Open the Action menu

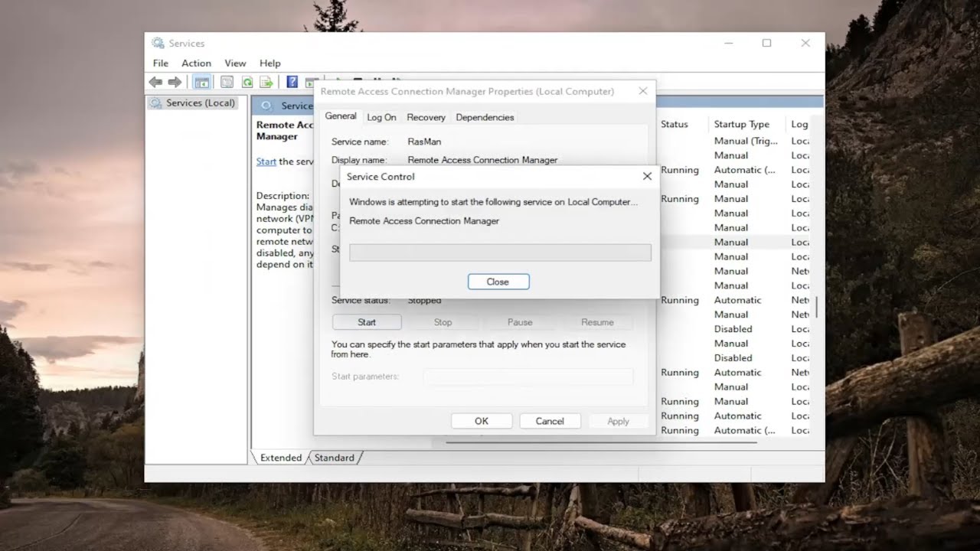[196, 64]
